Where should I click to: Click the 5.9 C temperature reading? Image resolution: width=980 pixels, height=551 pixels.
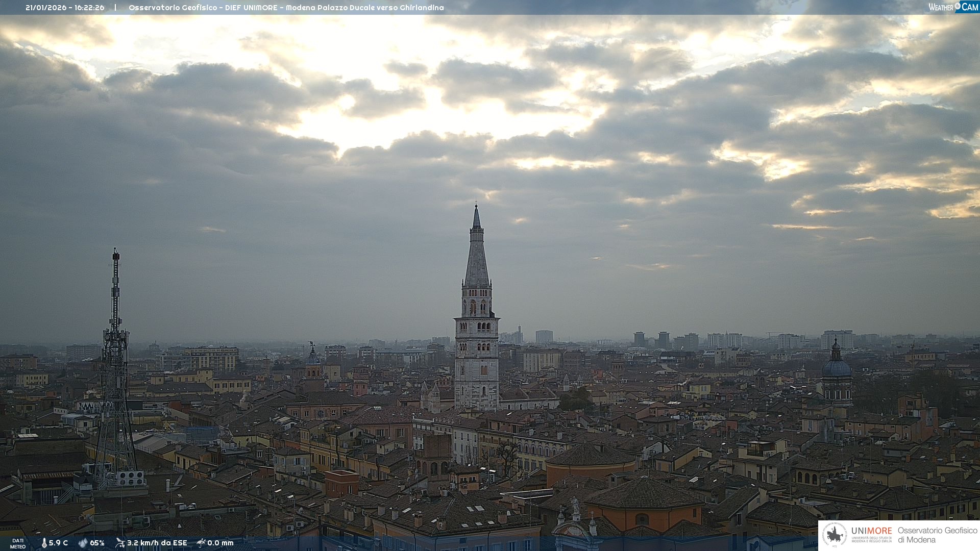coord(58,543)
